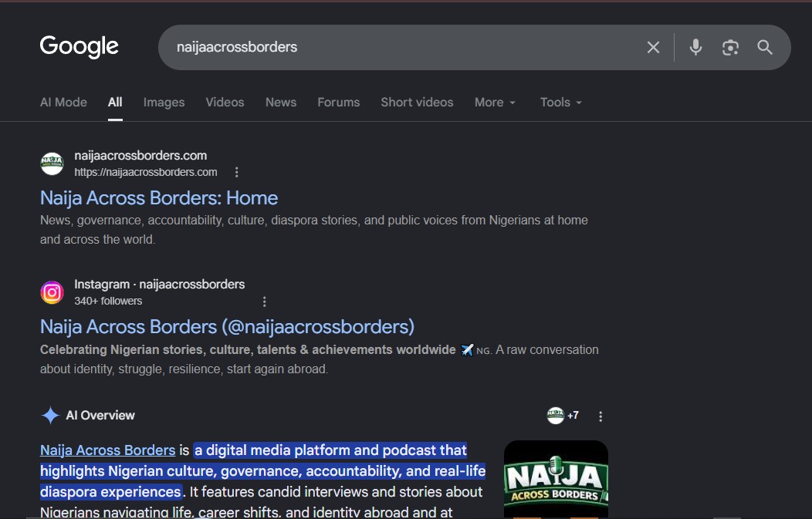Viewport: 812px width, 519px height.
Task: Switch to Short videos tab
Action: click(x=417, y=102)
